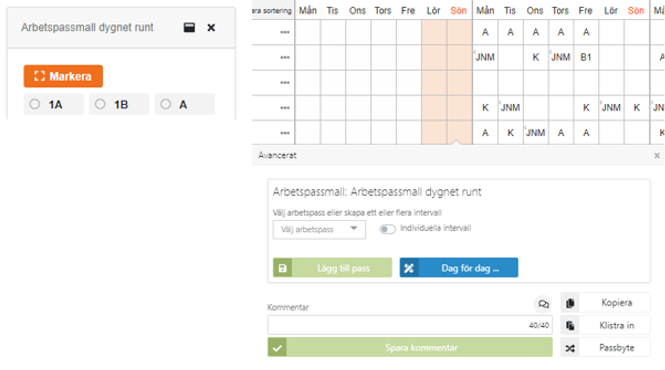Click Spara kommentar button
665x370 pixels.
410,348
